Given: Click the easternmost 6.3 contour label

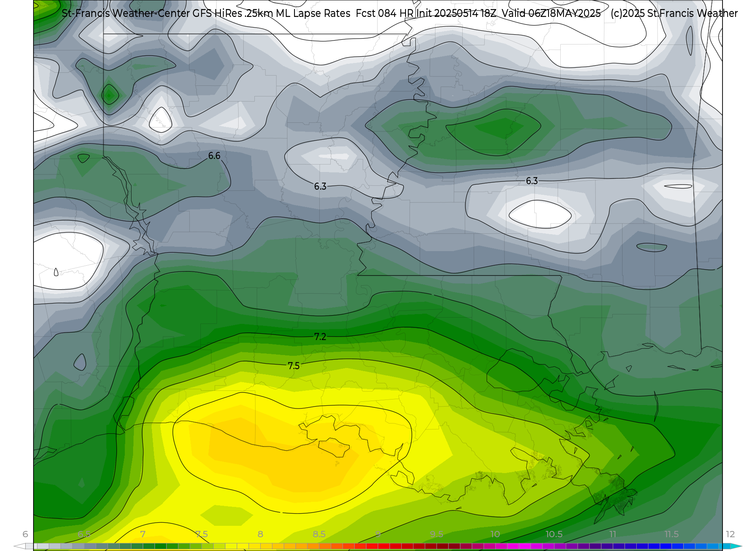Looking at the screenshot, I should tap(532, 181).
